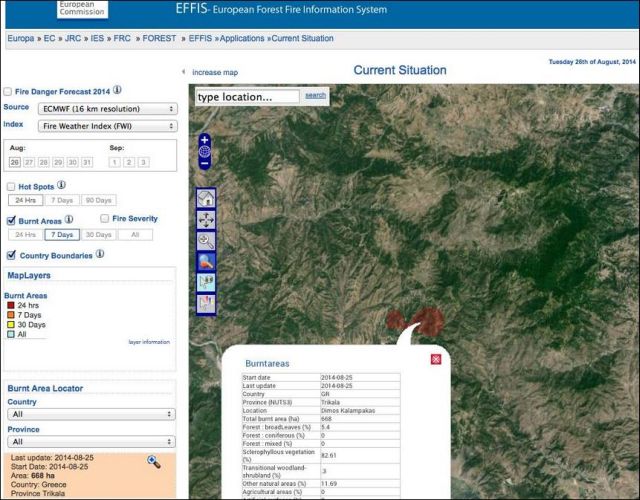The image size is (640, 500).
Task: Close the Burntareas popup
Action: 436,359
